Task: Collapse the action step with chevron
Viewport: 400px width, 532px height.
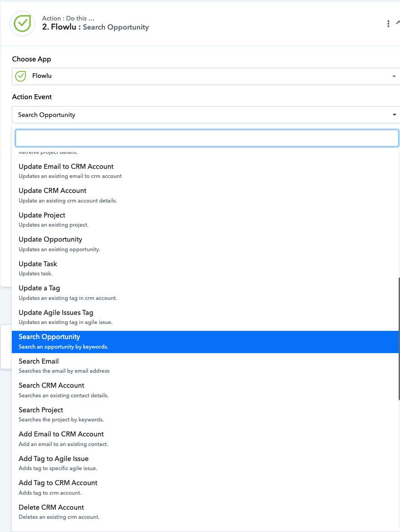Action: click(x=398, y=23)
